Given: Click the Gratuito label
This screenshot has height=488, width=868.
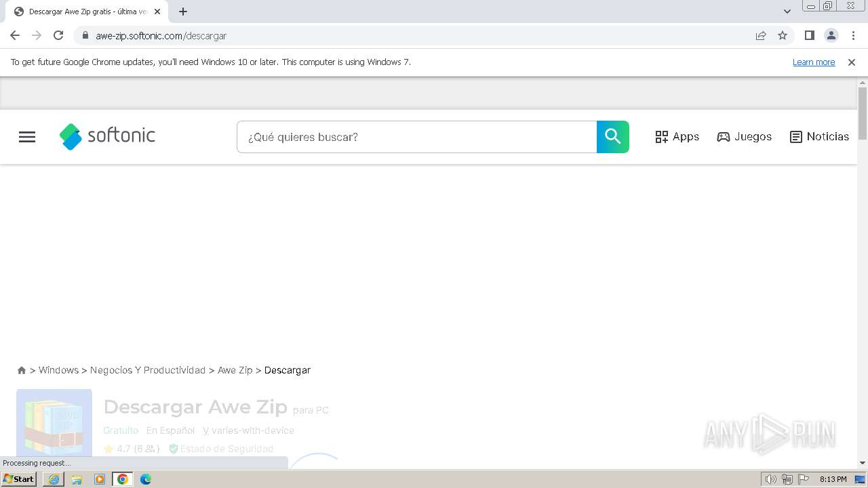Looking at the screenshot, I should coord(121,430).
